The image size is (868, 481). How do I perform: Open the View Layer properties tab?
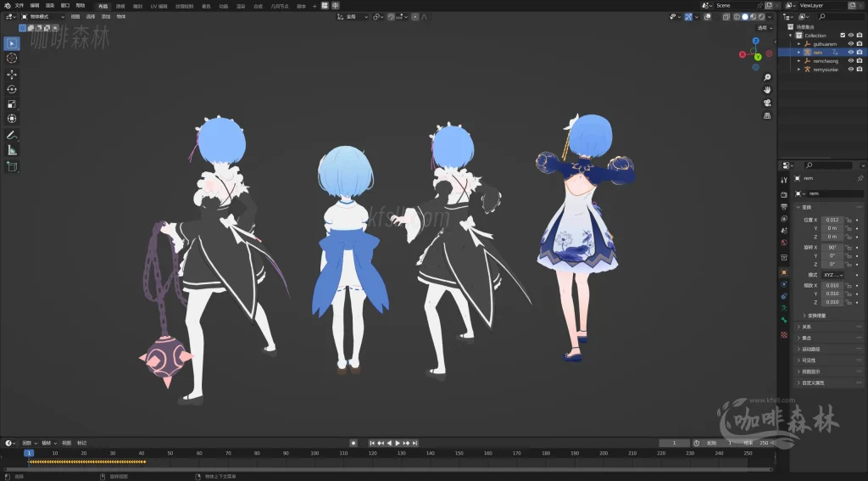(x=784, y=219)
